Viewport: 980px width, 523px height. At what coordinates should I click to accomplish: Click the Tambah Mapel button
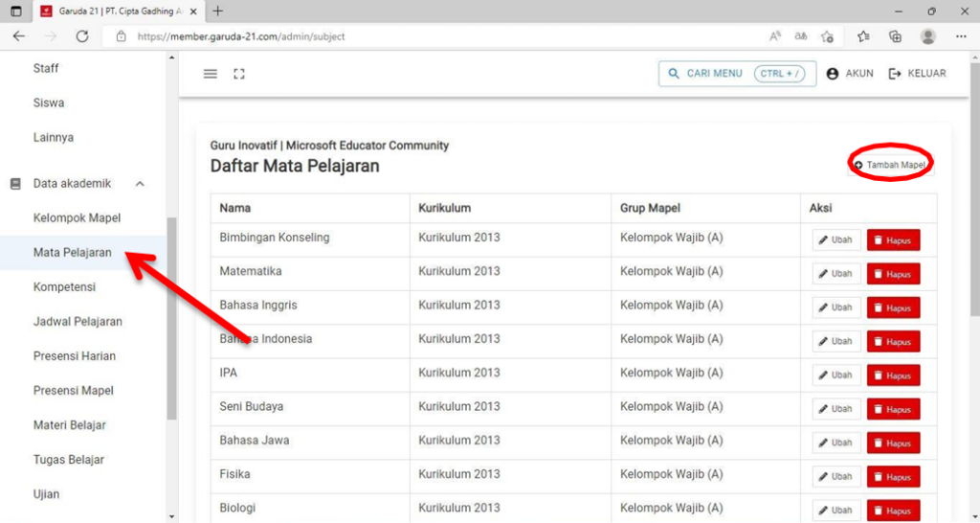click(x=891, y=165)
